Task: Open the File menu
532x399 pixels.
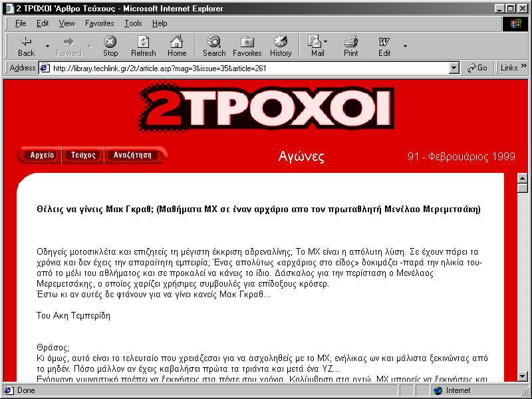Action: tap(21, 23)
